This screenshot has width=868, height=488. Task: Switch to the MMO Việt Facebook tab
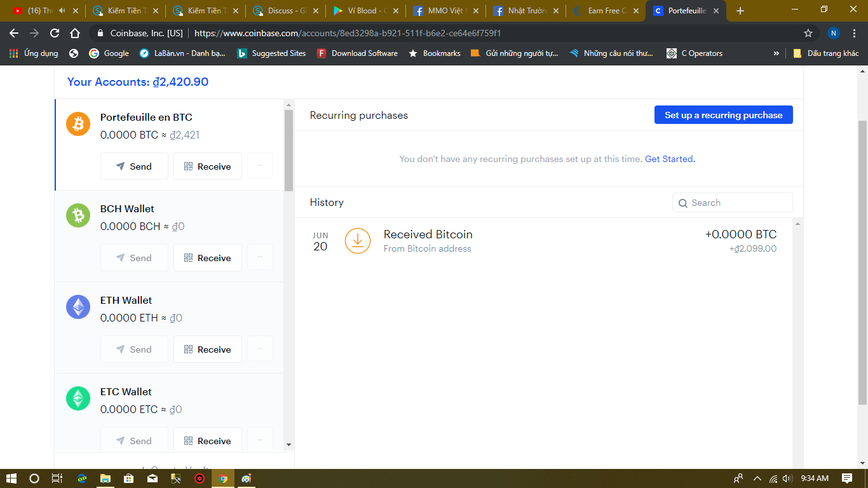pyautogui.click(x=445, y=11)
